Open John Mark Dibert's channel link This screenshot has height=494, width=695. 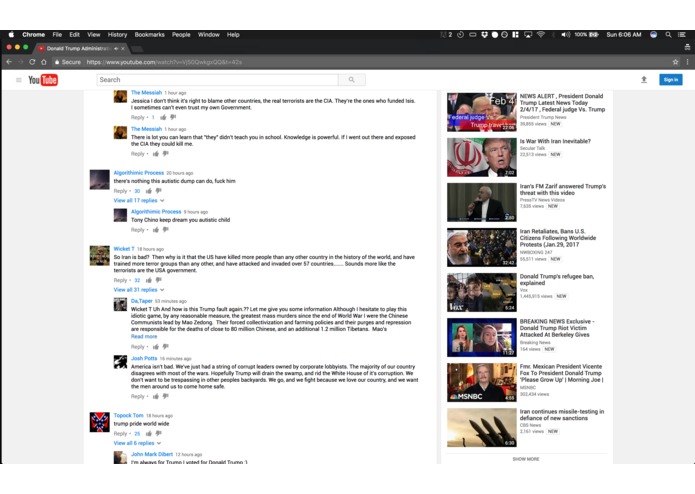pos(152,454)
